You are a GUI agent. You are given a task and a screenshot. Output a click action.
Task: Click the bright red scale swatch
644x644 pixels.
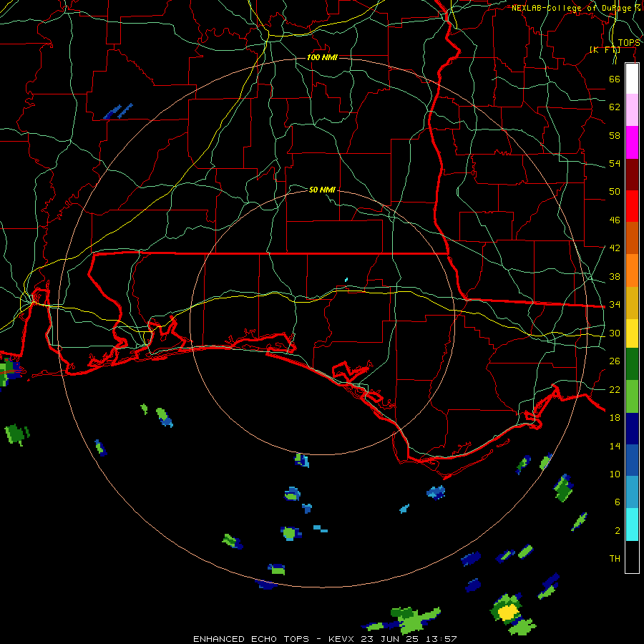click(632, 206)
